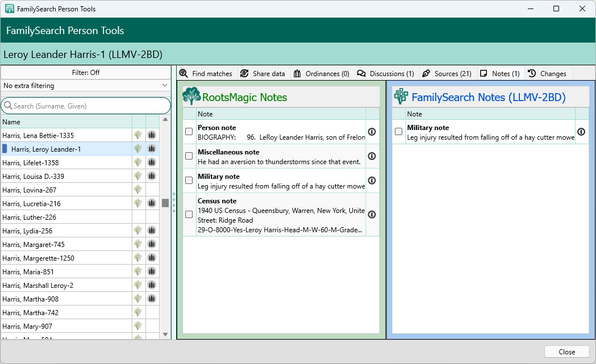Click the FamilySearch tree icon for Lucretia-216
Viewport: 596px width, 364px height.
pos(138,203)
